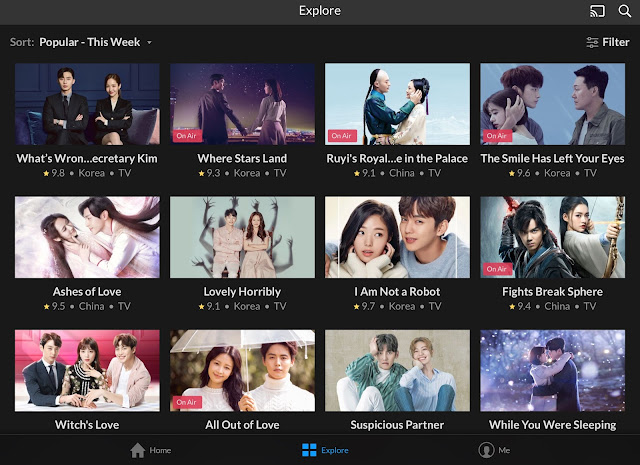Click the 9.5 rating under Ashes of Love

(x=58, y=306)
